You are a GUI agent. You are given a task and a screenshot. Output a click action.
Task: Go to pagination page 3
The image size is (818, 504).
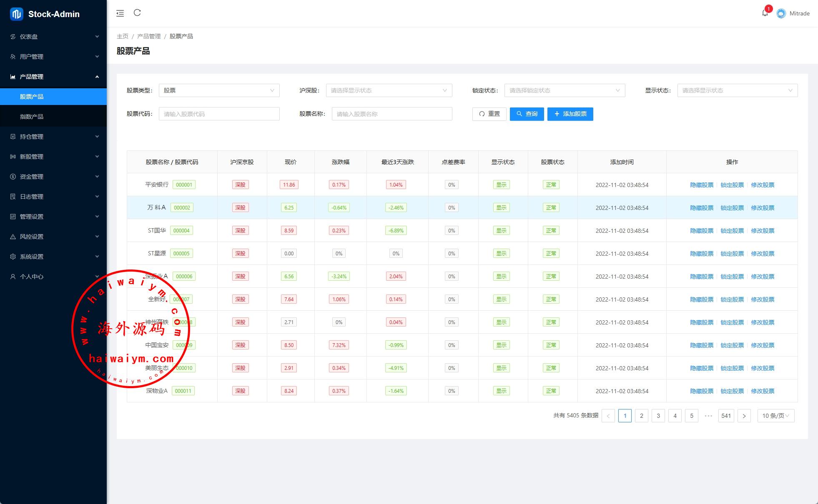658,416
